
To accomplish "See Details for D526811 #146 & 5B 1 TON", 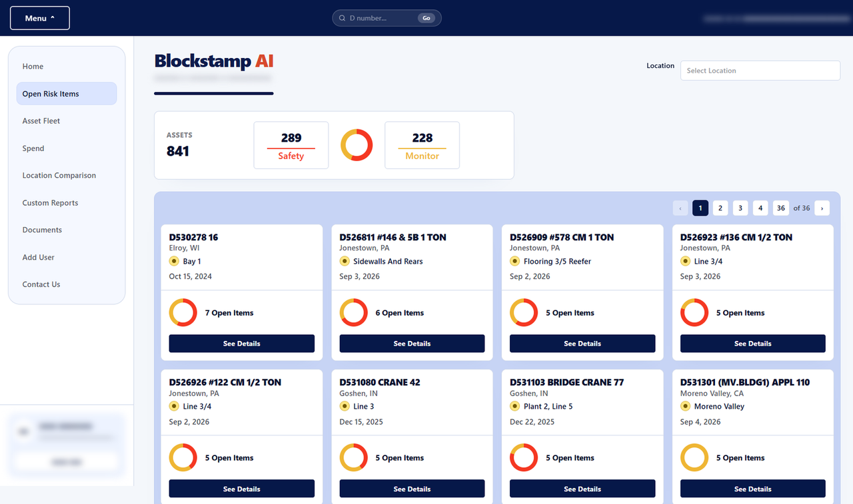I will (412, 344).
